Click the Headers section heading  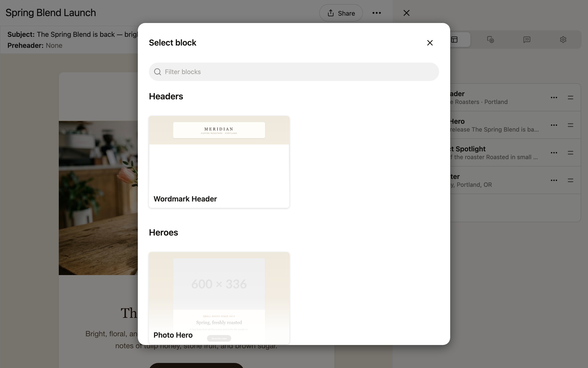(x=166, y=96)
